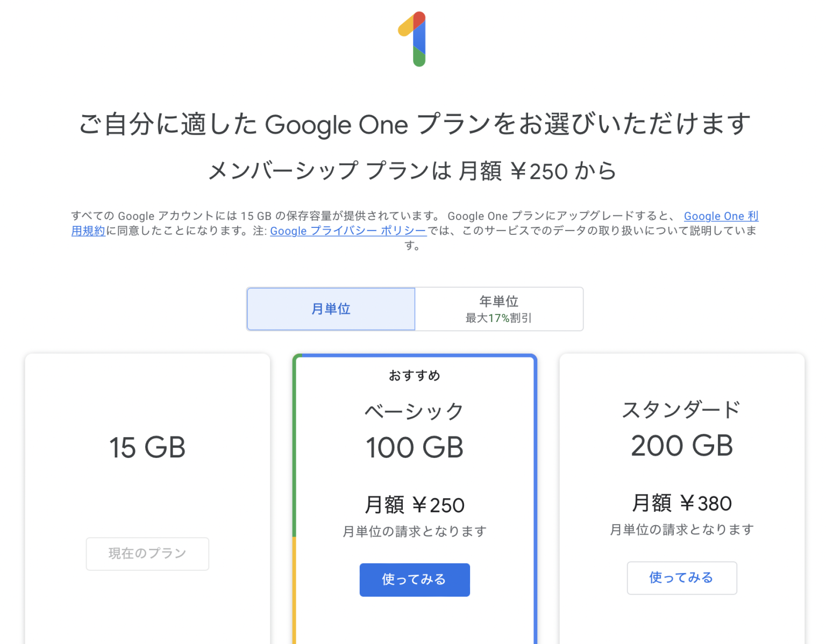The width and height of the screenshot is (826, 644).
Task: Open the Google プライバシー ポリシー link
Action: (347, 231)
